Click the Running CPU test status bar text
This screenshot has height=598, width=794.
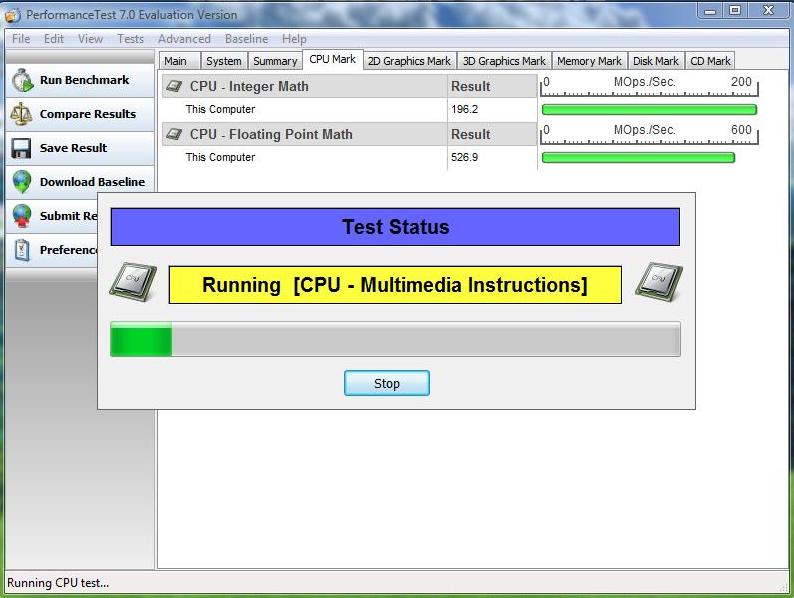click(x=58, y=583)
